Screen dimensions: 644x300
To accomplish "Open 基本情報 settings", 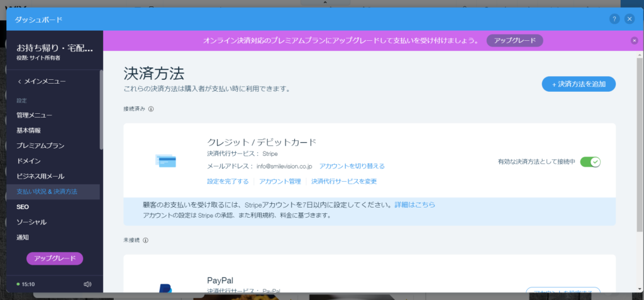I will [x=29, y=130].
